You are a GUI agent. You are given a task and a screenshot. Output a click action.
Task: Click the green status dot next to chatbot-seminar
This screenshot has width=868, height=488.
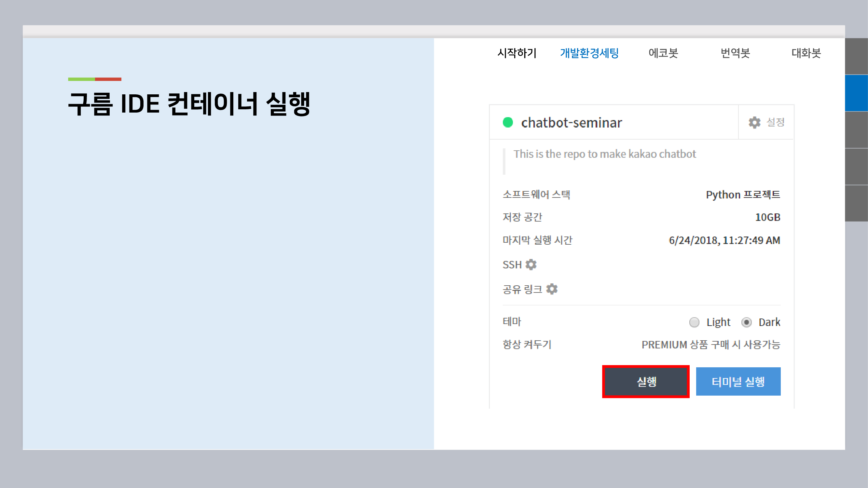[x=507, y=122]
